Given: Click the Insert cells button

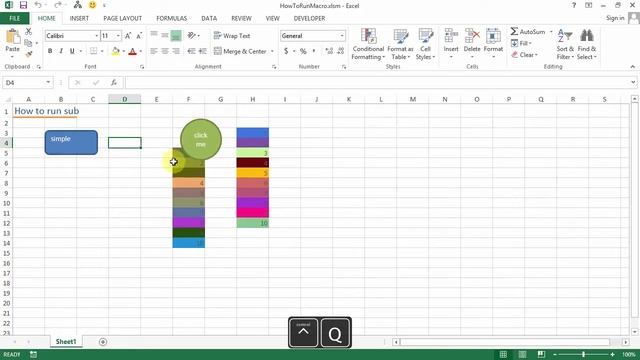Looking at the screenshot, I should coord(451,44).
